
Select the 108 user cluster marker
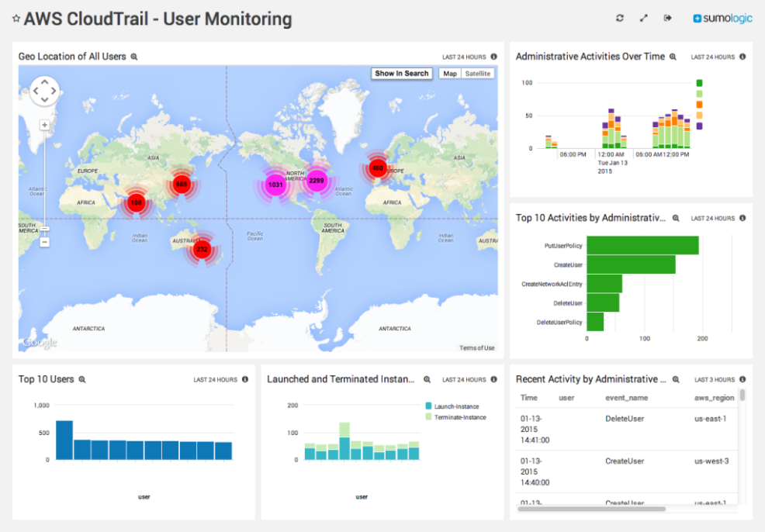point(136,202)
